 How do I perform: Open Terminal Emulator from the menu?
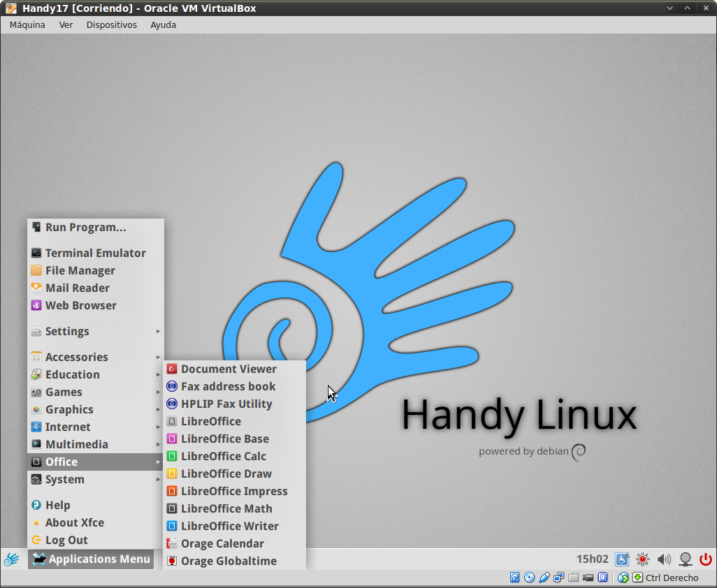[95, 253]
